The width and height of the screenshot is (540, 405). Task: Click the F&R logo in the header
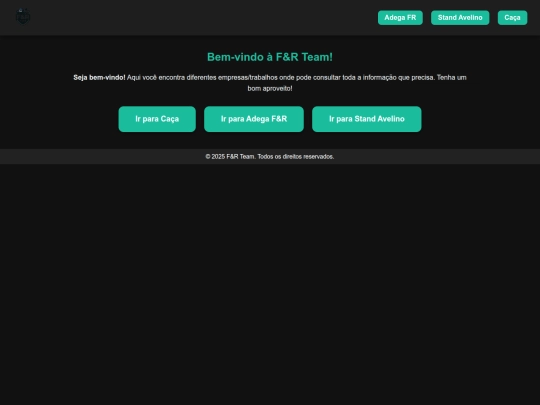(x=23, y=17)
